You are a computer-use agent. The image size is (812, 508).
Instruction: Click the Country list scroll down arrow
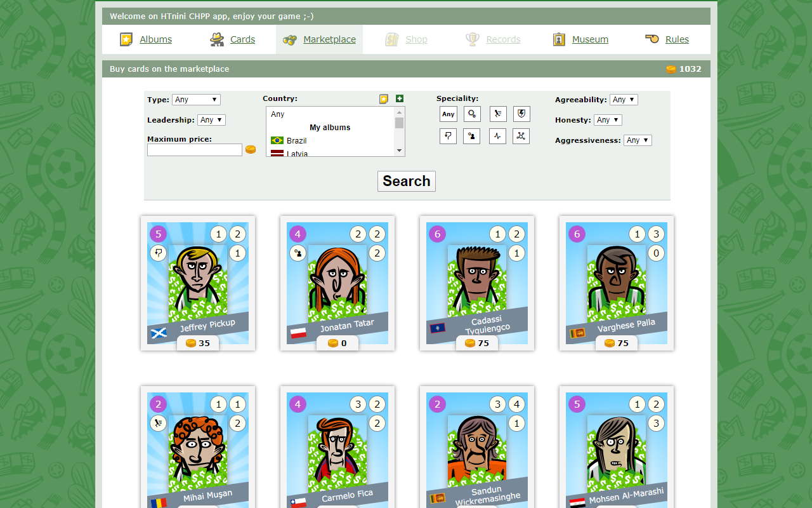coord(399,150)
